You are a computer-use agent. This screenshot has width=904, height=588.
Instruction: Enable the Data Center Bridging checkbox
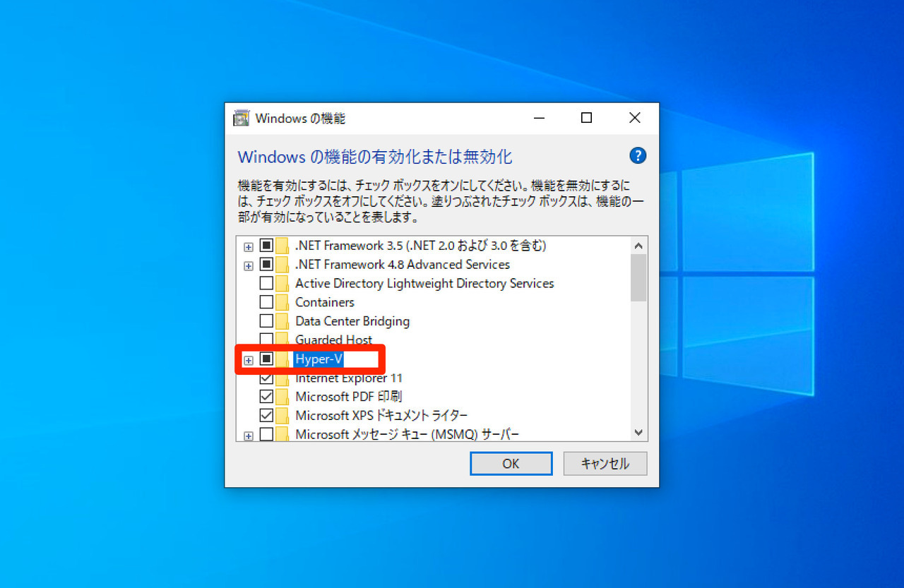click(266, 321)
